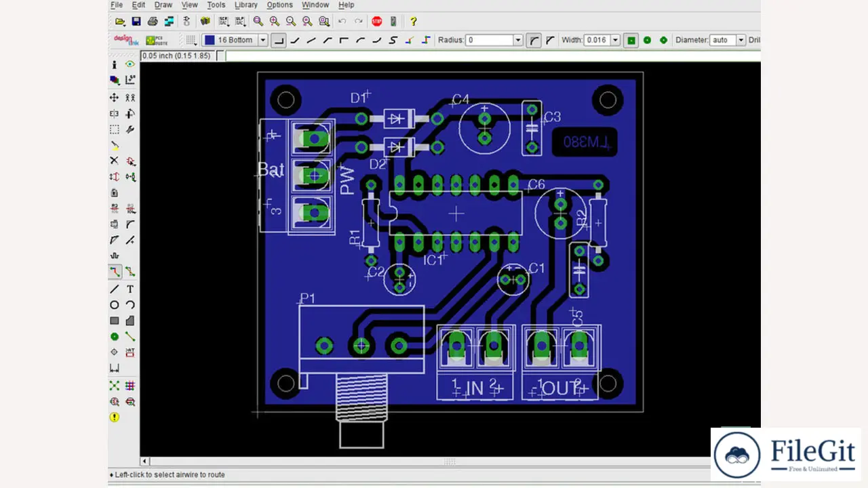This screenshot has width=868, height=488.
Task: Open the Draw menu
Action: coord(163,5)
